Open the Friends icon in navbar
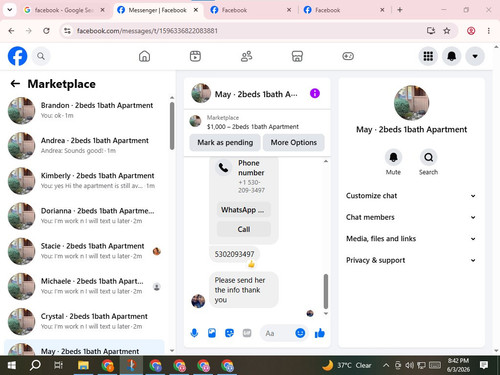The width and height of the screenshot is (500, 375). coord(246,56)
